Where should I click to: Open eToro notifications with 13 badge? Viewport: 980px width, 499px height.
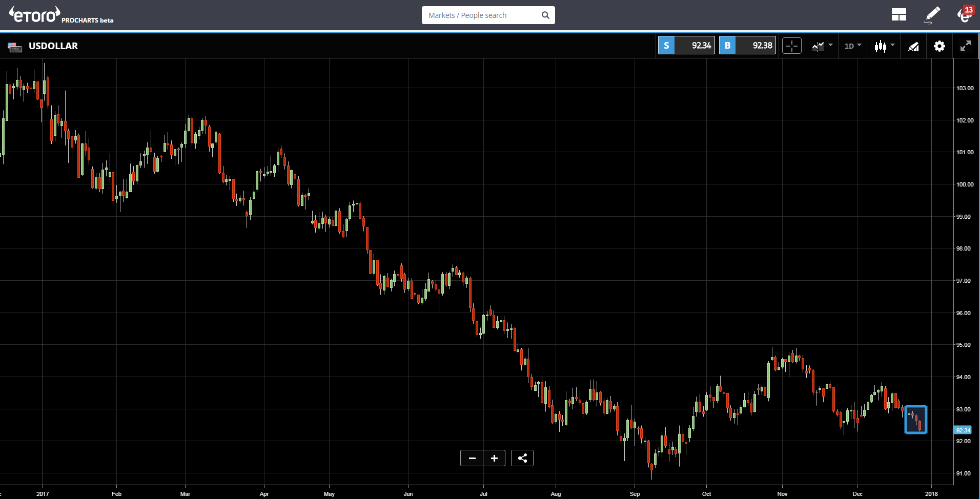966,14
